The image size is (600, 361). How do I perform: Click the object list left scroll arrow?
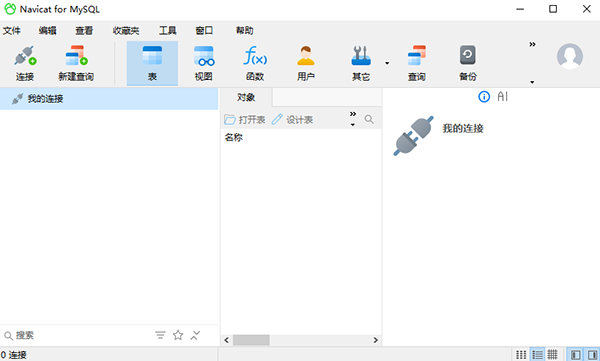tap(227, 340)
